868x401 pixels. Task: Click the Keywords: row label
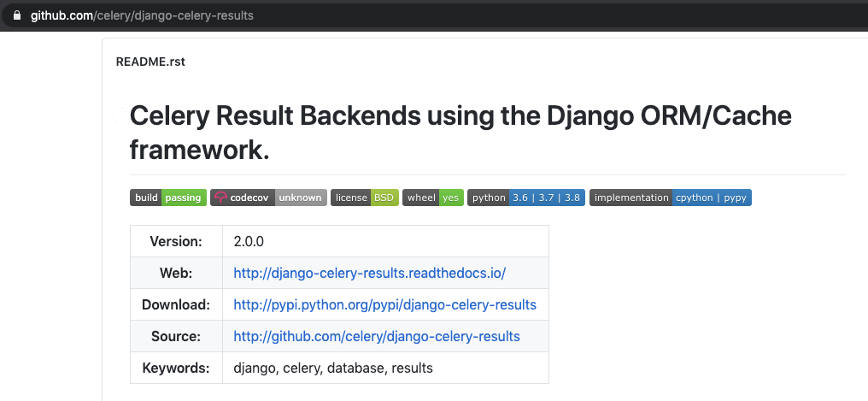(175, 368)
